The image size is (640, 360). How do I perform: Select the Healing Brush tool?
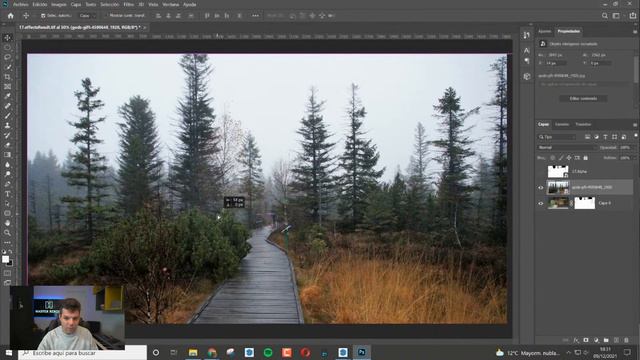point(7,106)
